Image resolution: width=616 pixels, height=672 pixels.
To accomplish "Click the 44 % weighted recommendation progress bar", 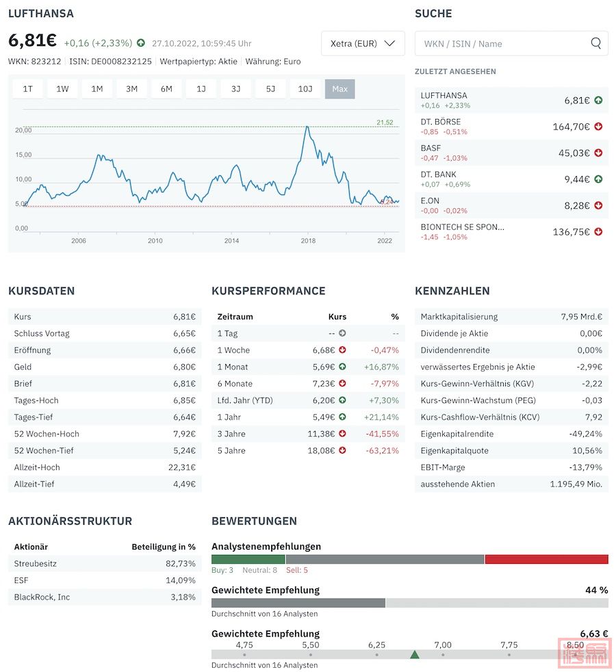I will point(410,603).
